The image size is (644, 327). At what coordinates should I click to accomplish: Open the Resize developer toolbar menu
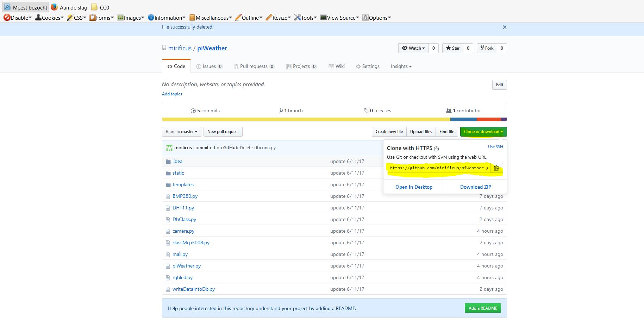pyautogui.click(x=278, y=18)
